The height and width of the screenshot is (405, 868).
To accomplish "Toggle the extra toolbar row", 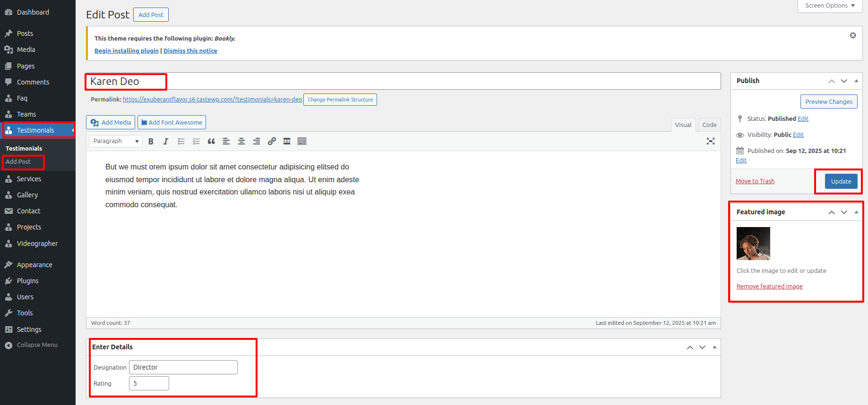I will coord(302,142).
